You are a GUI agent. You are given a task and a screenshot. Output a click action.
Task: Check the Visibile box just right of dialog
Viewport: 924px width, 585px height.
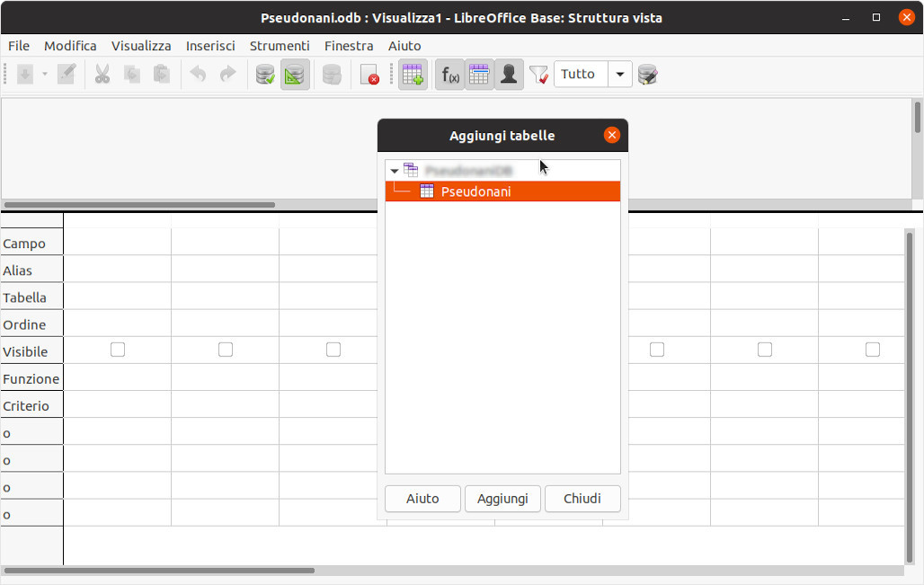click(x=657, y=350)
